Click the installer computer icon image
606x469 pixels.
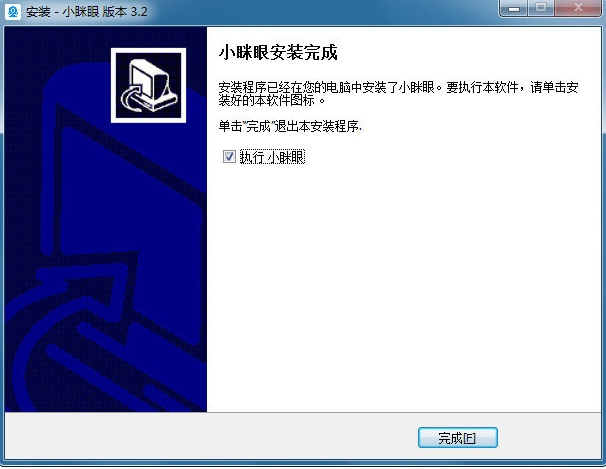148,85
